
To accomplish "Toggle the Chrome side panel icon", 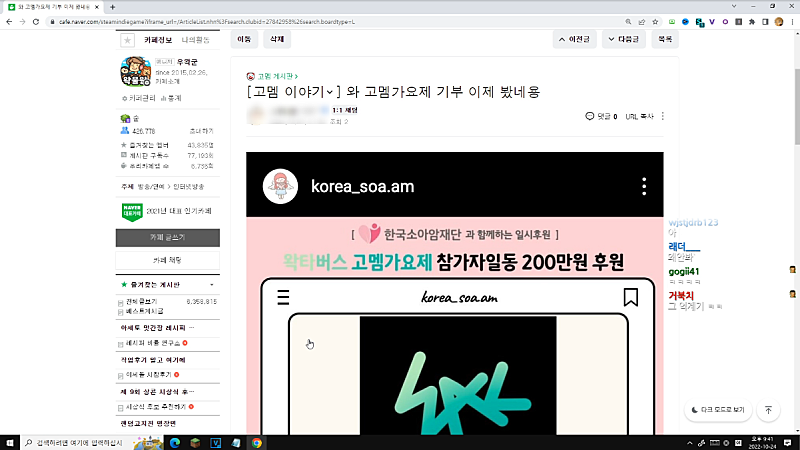I will pyautogui.click(x=765, y=22).
